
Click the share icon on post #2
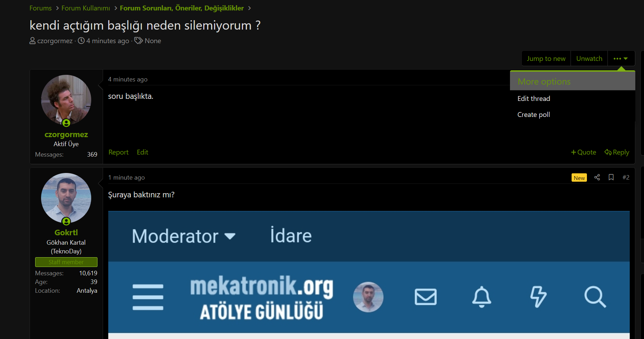click(597, 178)
